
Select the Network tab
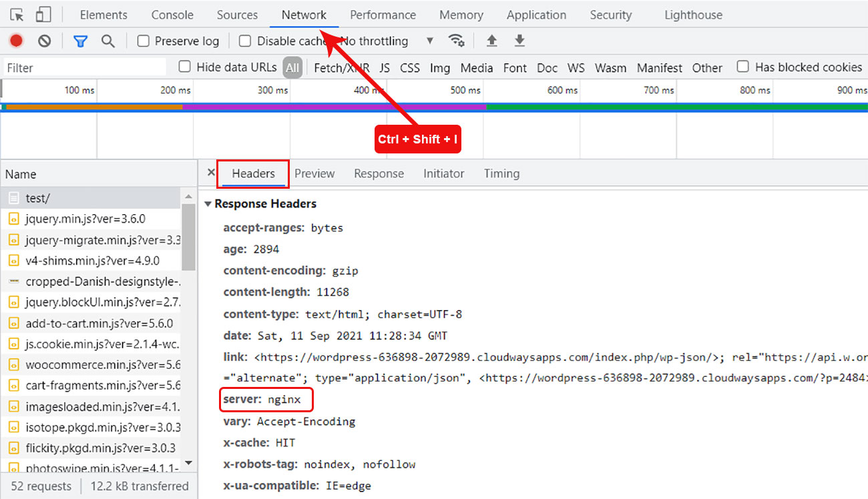click(x=304, y=15)
